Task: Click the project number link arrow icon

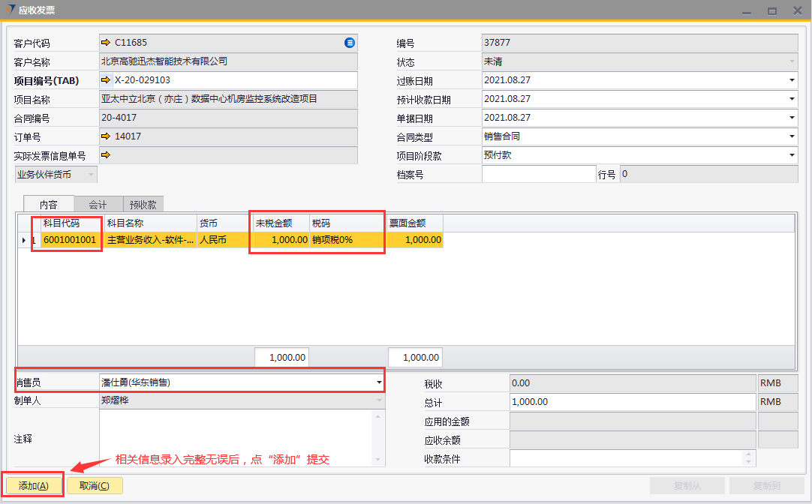Action: tap(106, 80)
